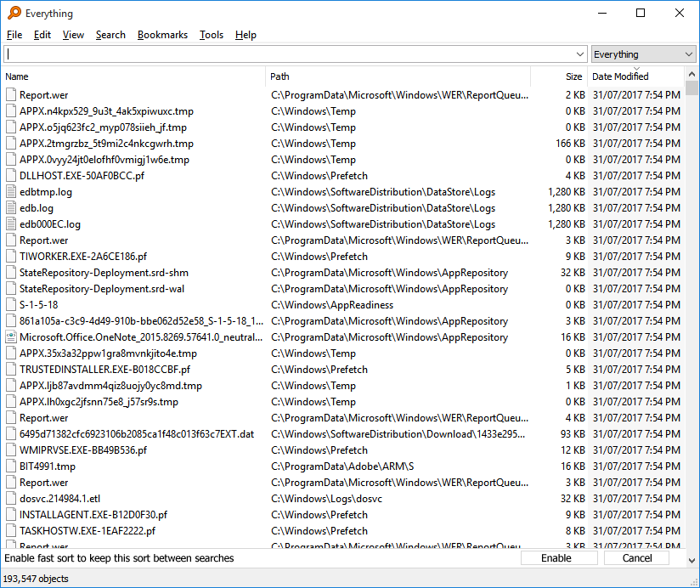The image size is (700, 588).
Task: Click the 93 KB size cell
Action: point(573,434)
